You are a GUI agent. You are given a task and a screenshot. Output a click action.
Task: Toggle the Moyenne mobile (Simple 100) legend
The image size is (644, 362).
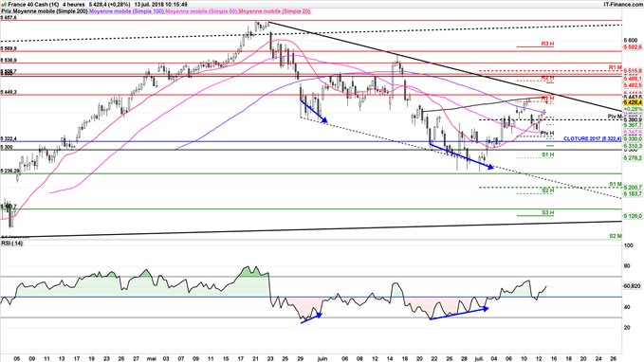click(x=126, y=11)
